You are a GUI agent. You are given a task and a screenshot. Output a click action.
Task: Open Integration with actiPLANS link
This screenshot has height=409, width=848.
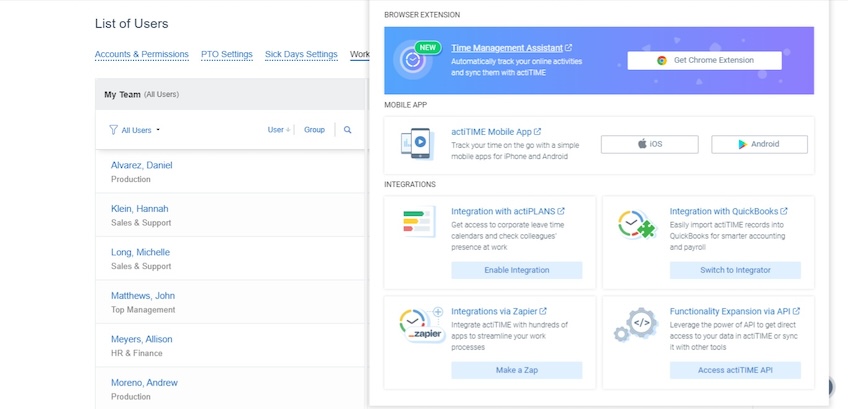pyautogui.click(x=504, y=211)
